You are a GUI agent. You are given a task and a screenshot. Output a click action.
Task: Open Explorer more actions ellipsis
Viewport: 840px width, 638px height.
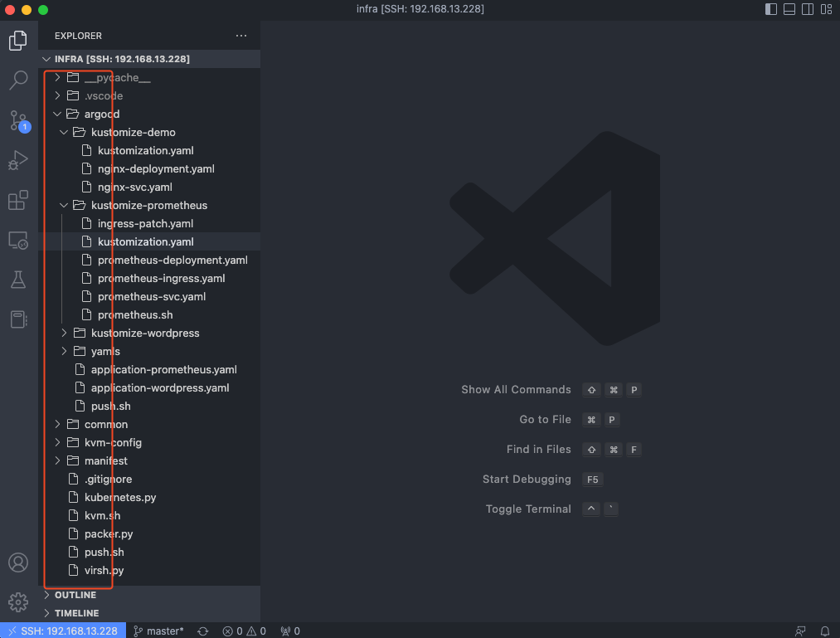[x=241, y=36]
